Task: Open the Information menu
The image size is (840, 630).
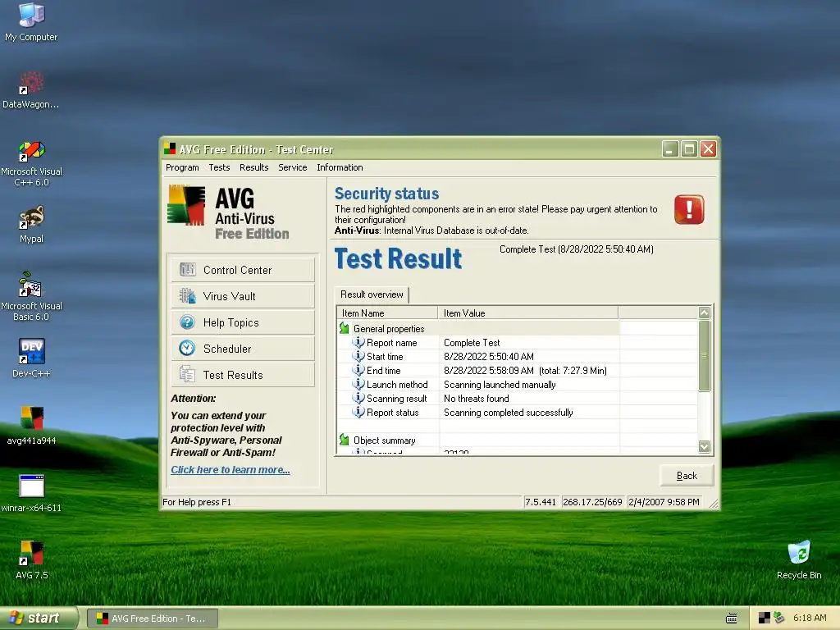Action: pyautogui.click(x=340, y=167)
